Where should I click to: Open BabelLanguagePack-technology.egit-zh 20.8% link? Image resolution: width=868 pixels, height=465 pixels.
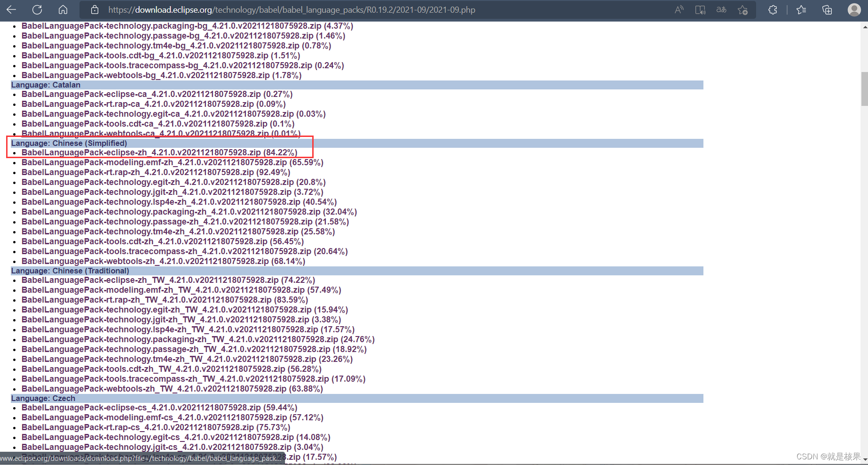pyautogui.click(x=174, y=182)
